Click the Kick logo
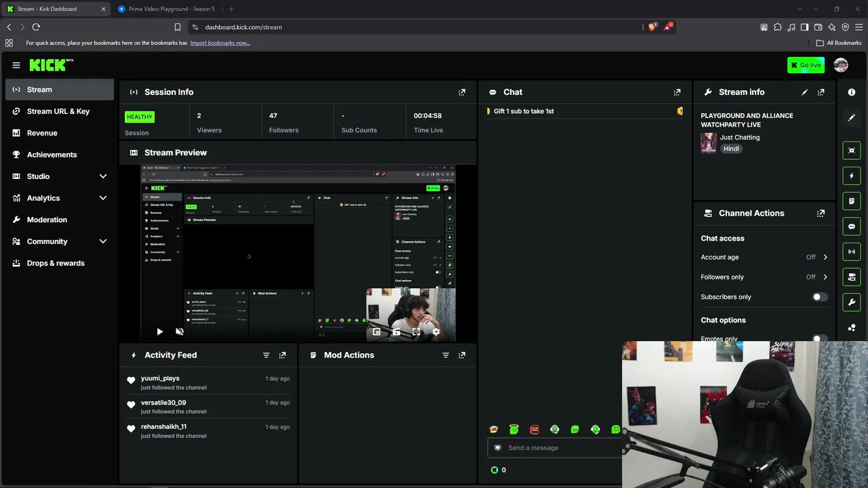This screenshot has width=868, height=488. [52, 65]
